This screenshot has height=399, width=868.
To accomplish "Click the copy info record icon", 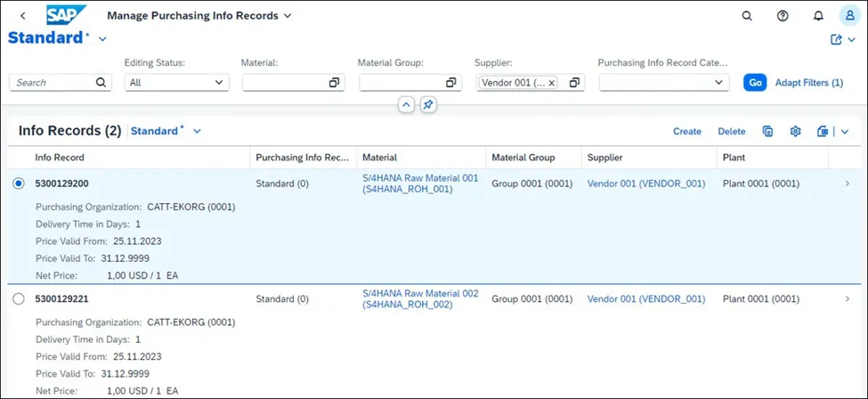I will [x=767, y=131].
